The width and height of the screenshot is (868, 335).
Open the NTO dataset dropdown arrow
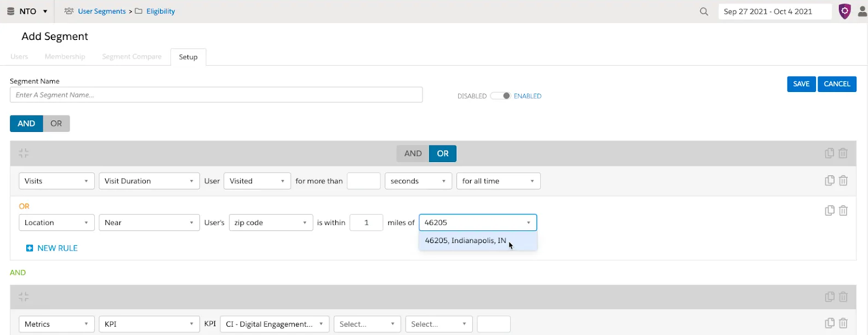pos(45,11)
